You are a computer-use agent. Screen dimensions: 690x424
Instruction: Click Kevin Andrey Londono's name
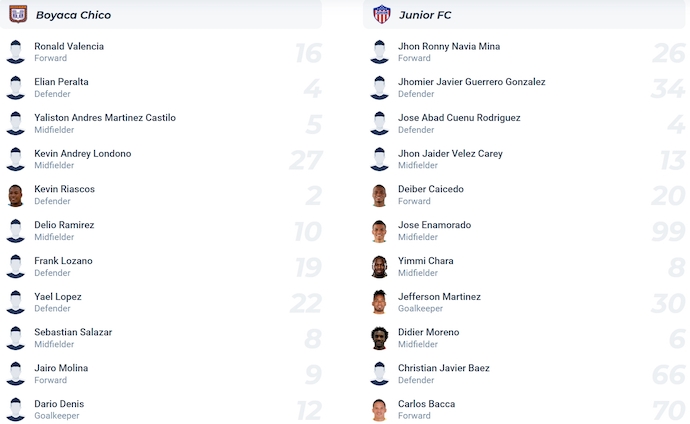(x=83, y=154)
